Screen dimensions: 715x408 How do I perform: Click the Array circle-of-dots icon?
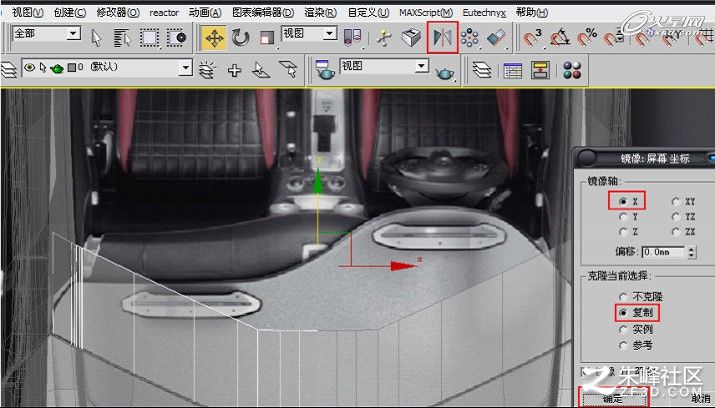coord(469,37)
